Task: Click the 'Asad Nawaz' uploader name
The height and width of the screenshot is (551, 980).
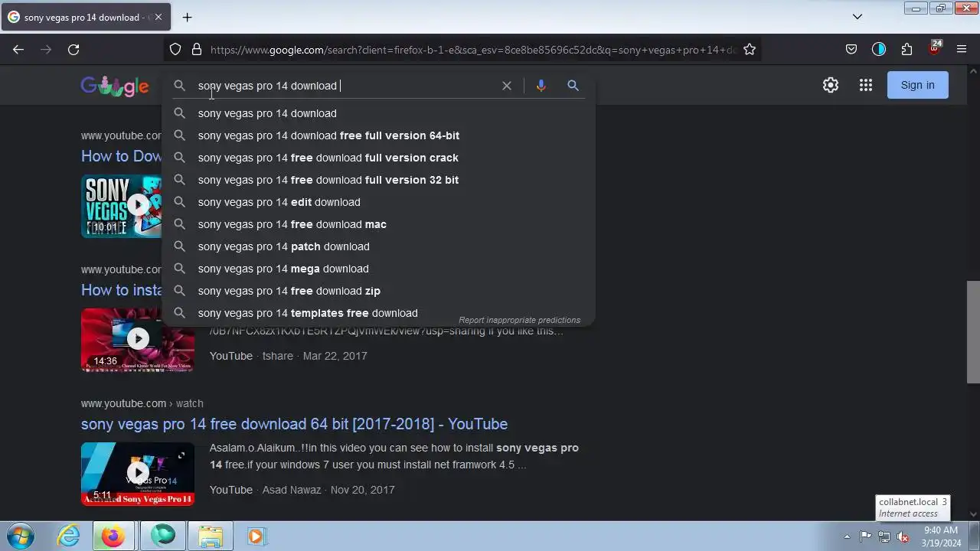Action: pyautogui.click(x=292, y=490)
